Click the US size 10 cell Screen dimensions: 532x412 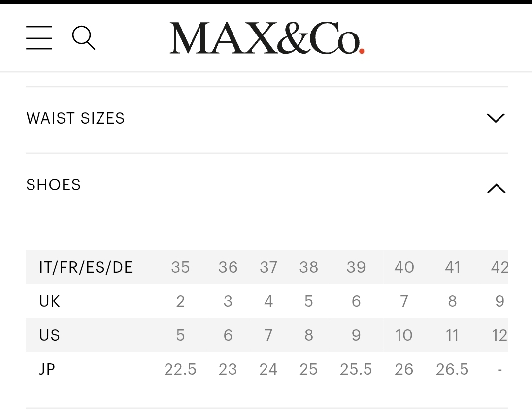point(404,335)
